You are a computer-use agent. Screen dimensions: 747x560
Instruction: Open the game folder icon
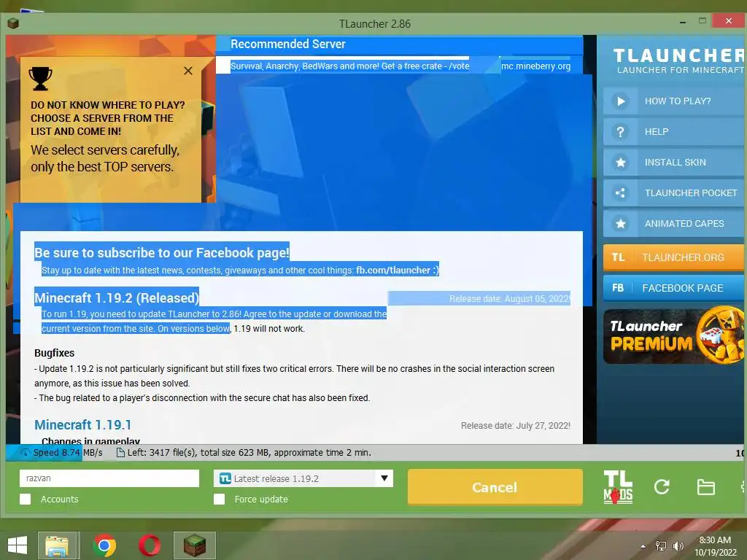pyautogui.click(x=705, y=487)
